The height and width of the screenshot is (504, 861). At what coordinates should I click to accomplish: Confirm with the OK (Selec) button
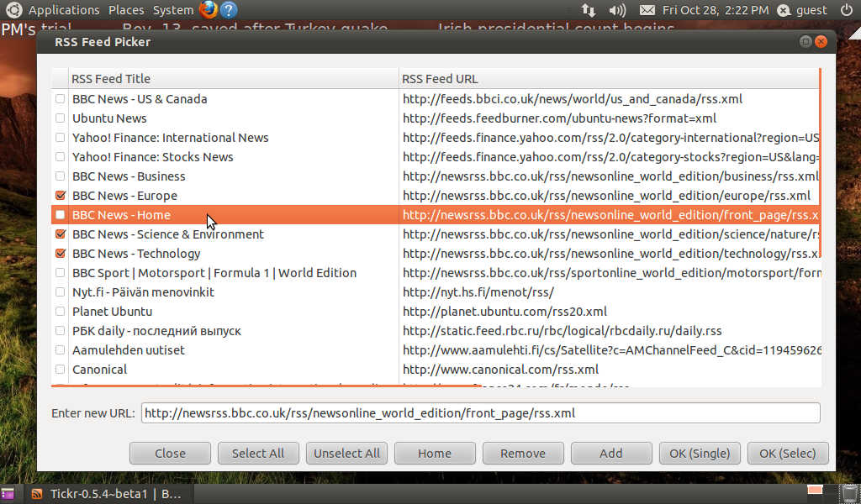coord(788,454)
